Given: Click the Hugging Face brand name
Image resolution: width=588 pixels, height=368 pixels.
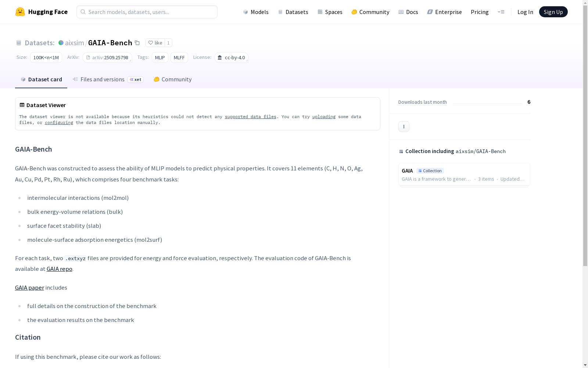Looking at the screenshot, I should pos(48,12).
